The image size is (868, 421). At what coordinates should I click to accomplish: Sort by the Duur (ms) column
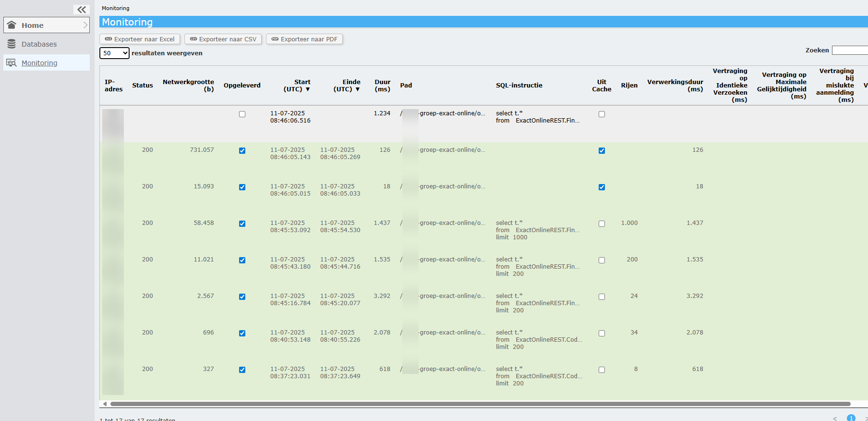pos(383,86)
